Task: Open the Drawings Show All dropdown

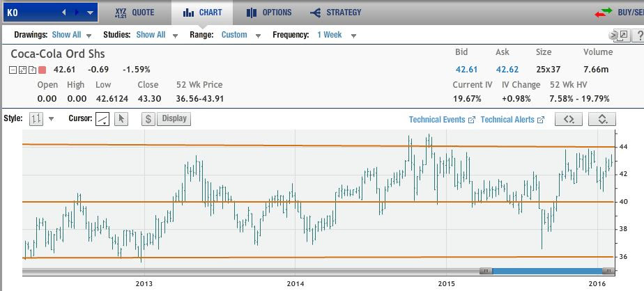Action: coord(72,35)
